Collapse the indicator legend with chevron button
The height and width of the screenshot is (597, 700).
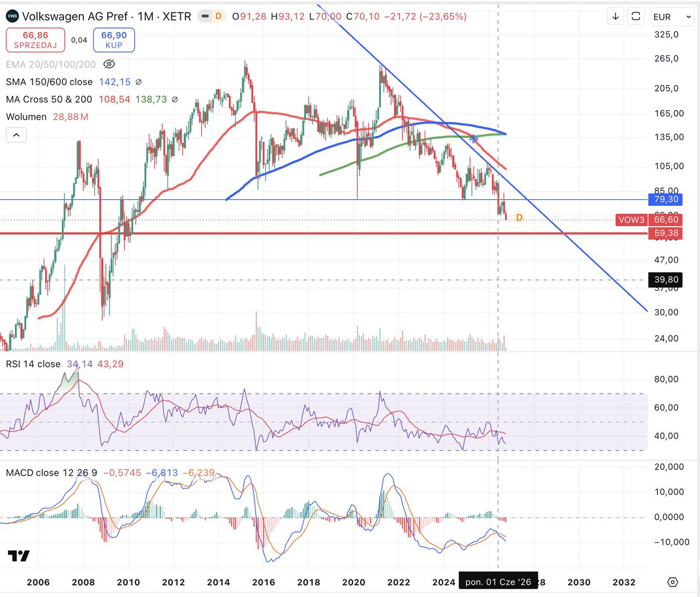(16, 135)
